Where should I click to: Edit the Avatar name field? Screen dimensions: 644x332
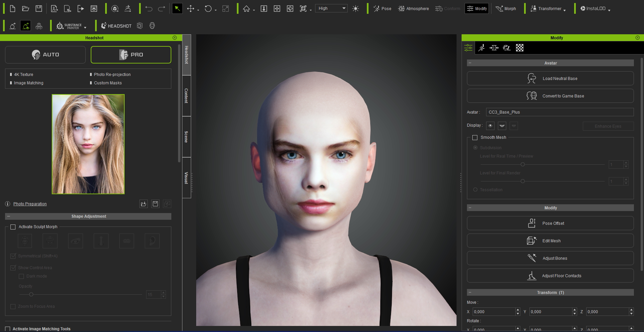coord(560,112)
